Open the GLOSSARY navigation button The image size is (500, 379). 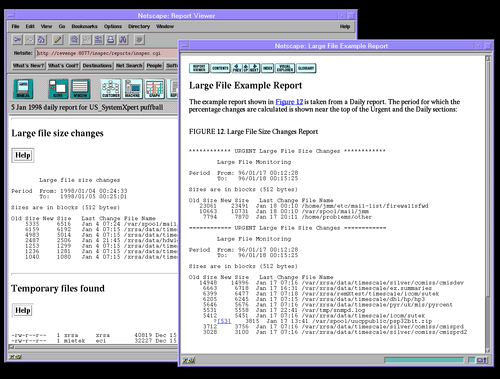point(306,68)
